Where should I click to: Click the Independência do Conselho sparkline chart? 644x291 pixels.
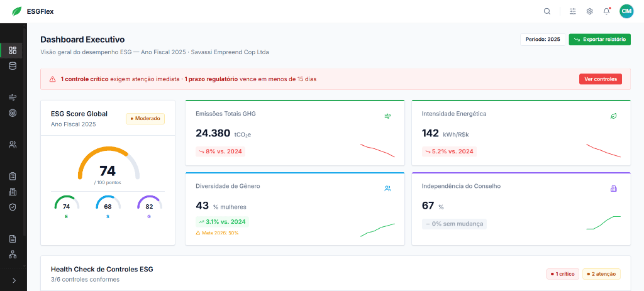tap(603, 222)
